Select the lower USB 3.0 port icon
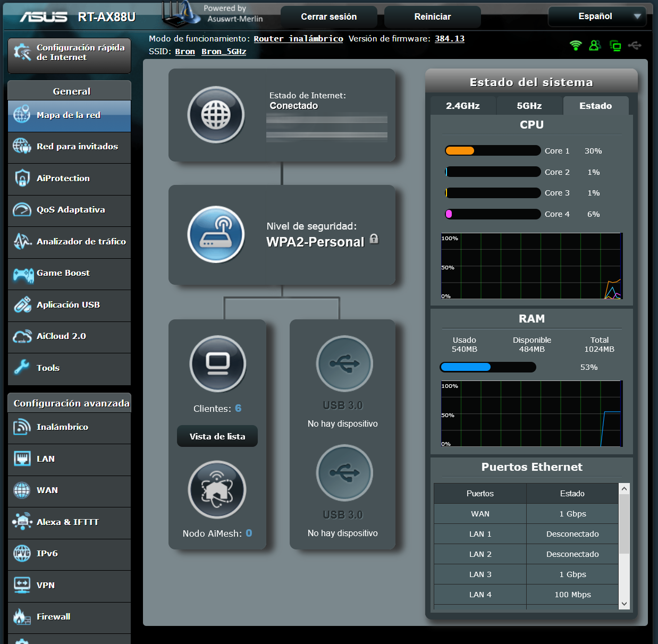This screenshot has height=644, width=658. (x=344, y=473)
